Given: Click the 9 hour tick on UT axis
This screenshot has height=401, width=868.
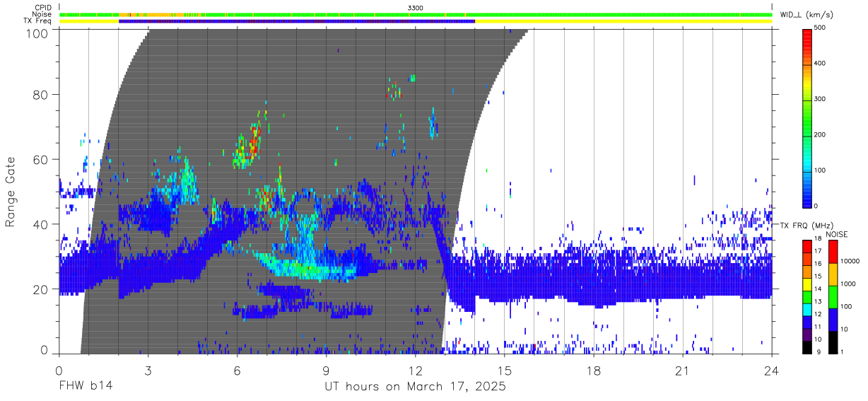Looking at the screenshot, I should (326, 370).
